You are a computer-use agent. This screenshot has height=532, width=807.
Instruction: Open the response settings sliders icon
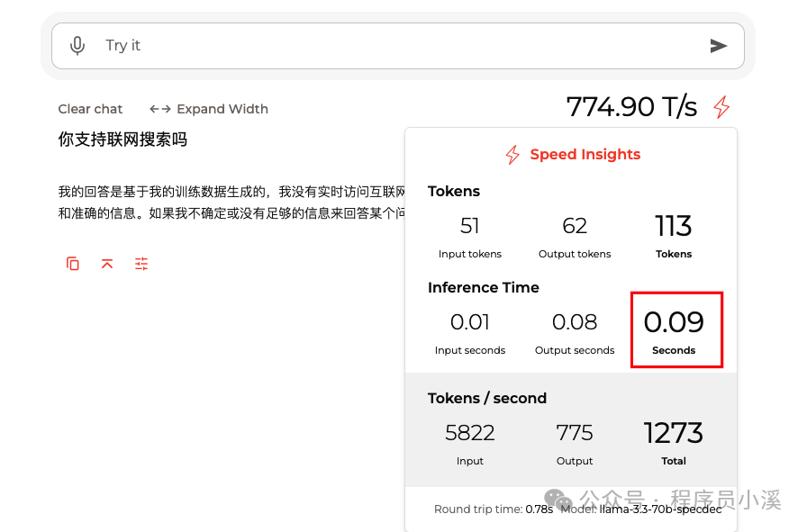pyautogui.click(x=141, y=264)
